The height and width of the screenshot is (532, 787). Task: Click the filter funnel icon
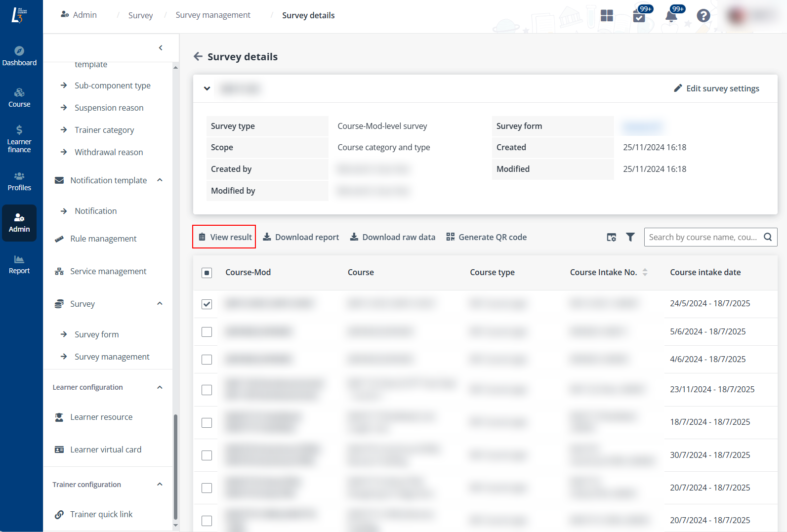(x=630, y=237)
